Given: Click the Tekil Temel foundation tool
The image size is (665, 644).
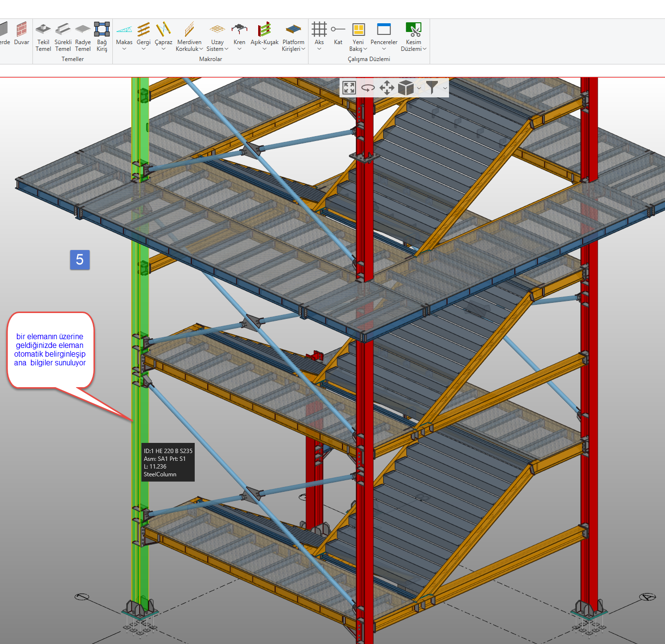Looking at the screenshot, I should coord(43,36).
